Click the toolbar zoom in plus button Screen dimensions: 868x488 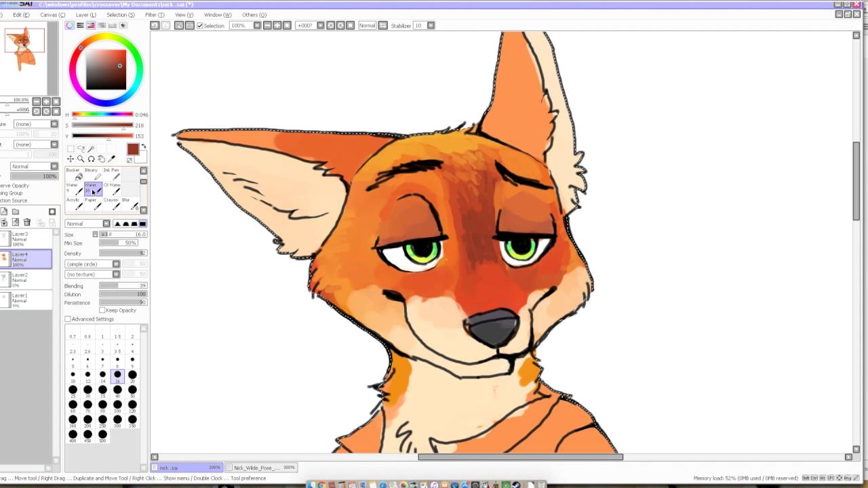coord(277,25)
